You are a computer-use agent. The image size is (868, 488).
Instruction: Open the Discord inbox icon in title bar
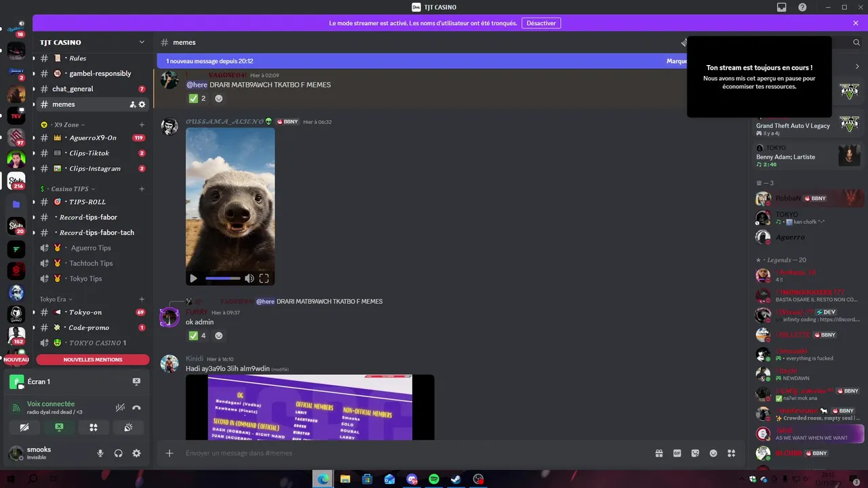pos(781,7)
